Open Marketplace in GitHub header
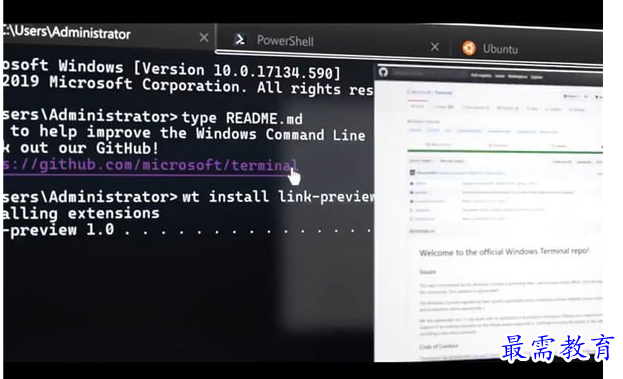The image size is (623, 379). tap(517, 76)
